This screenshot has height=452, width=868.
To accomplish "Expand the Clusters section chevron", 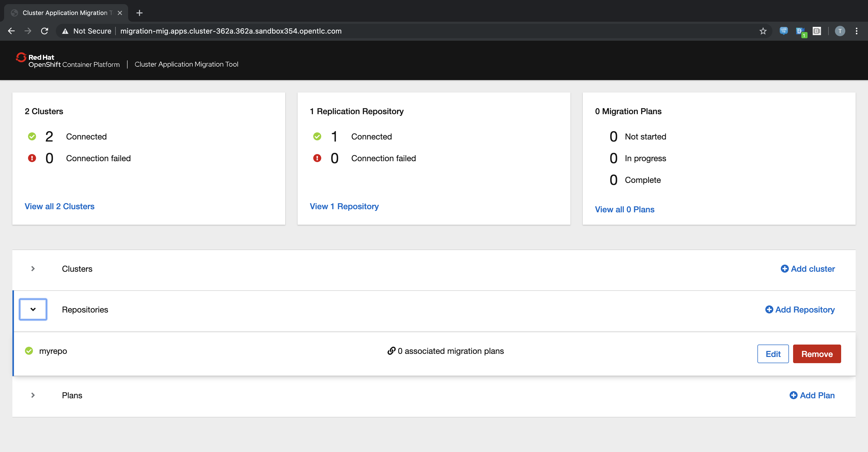I will pos(33,268).
